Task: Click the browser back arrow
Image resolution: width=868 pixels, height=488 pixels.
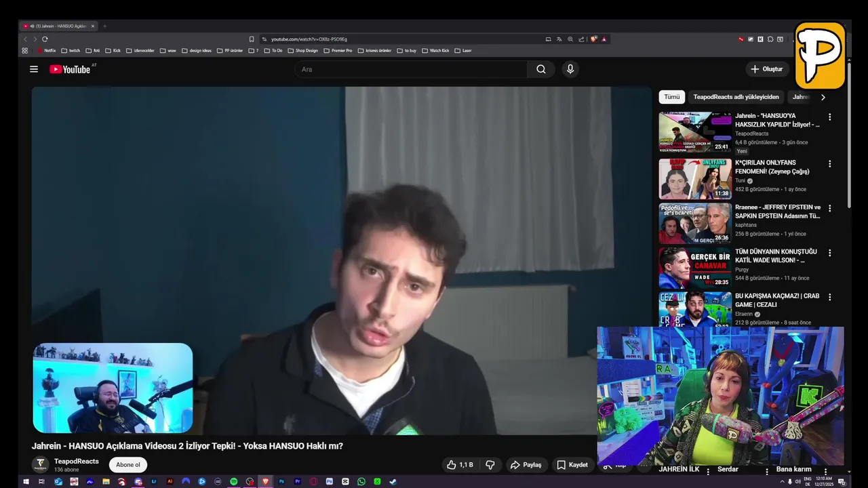Action: pyautogui.click(x=26, y=39)
